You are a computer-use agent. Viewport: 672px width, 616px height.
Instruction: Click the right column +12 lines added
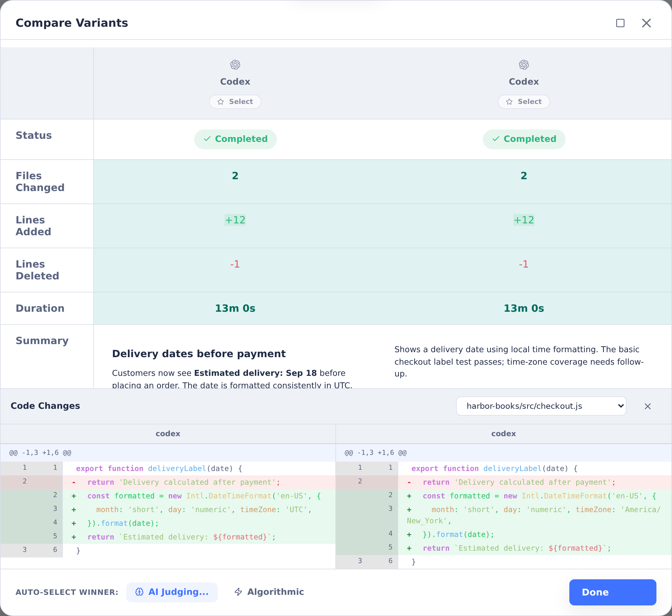524,220
